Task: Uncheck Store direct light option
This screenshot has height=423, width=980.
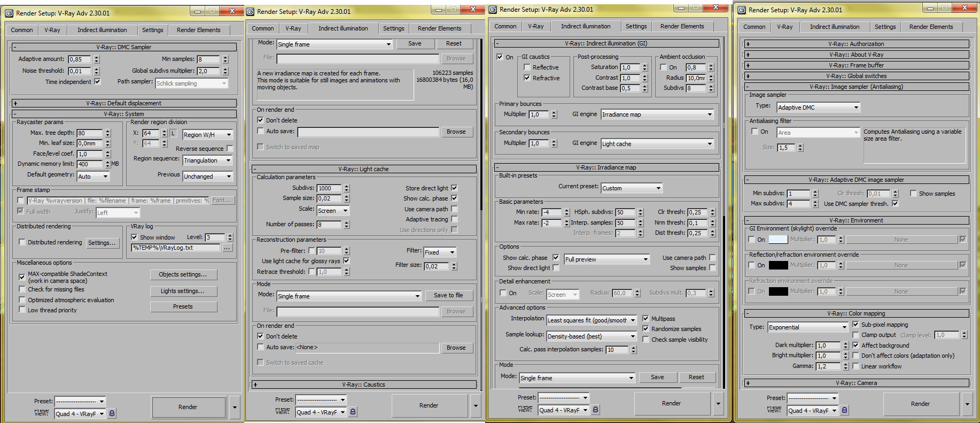Action: pyautogui.click(x=454, y=188)
